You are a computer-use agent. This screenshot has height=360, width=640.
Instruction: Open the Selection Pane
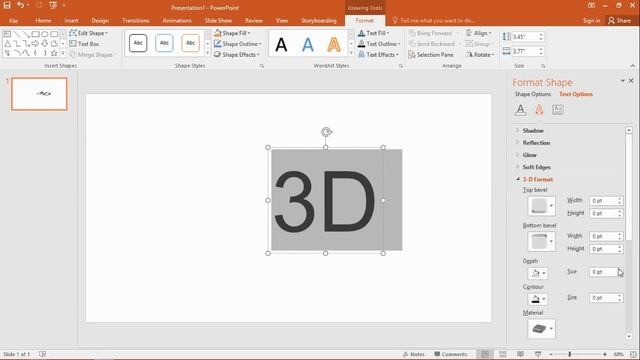[431, 54]
